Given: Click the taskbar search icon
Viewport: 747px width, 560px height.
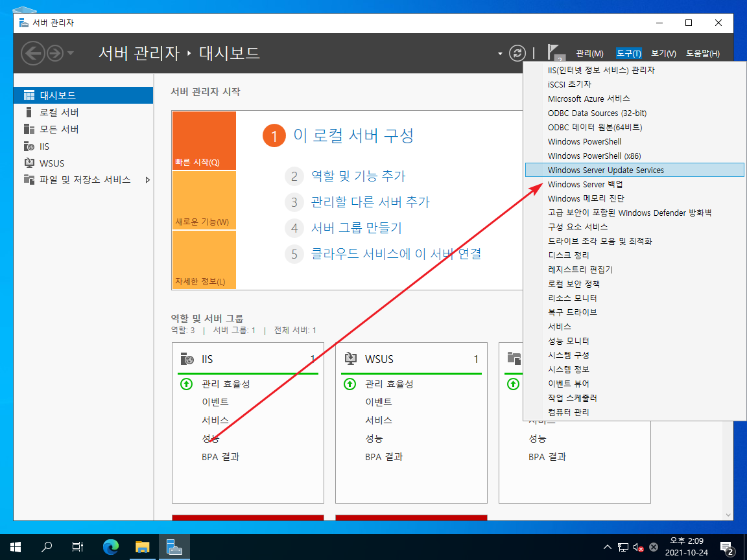Looking at the screenshot, I should point(47,547).
